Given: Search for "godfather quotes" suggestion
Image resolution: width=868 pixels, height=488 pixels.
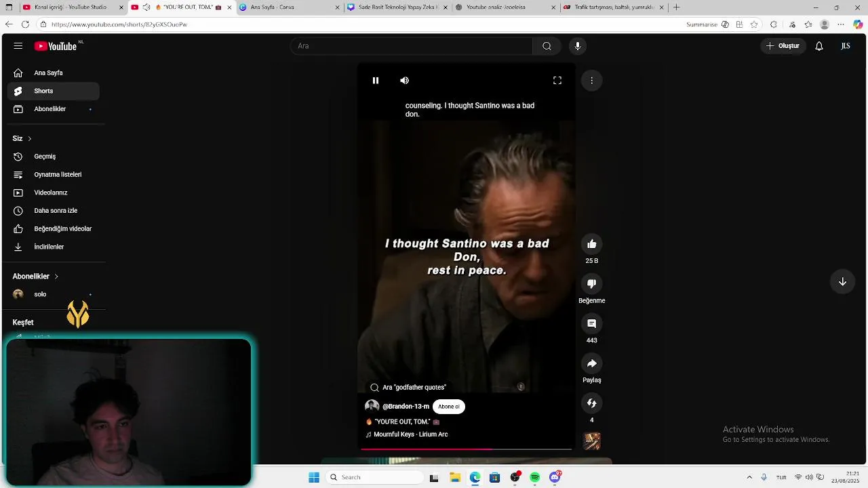Looking at the screenshot, I should coord(408,388).
